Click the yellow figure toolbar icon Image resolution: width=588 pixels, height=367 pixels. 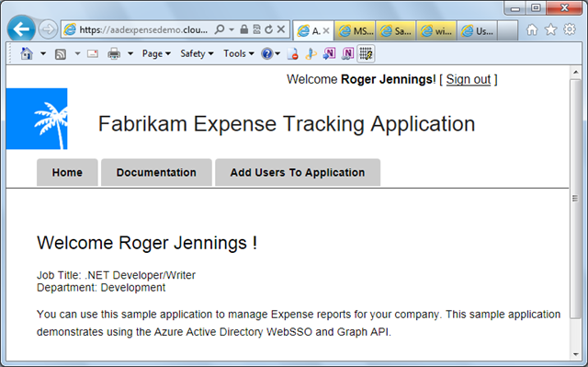pos(311,53)
